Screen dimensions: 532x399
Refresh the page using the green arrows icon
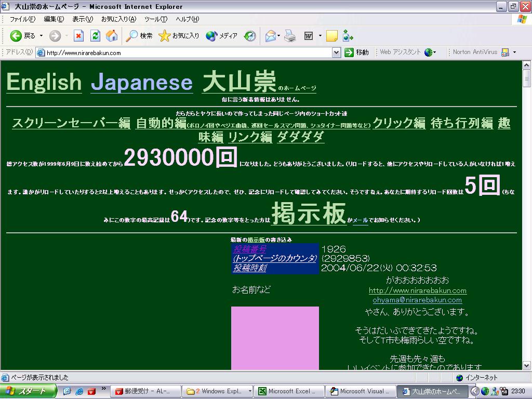pos(96,36)
